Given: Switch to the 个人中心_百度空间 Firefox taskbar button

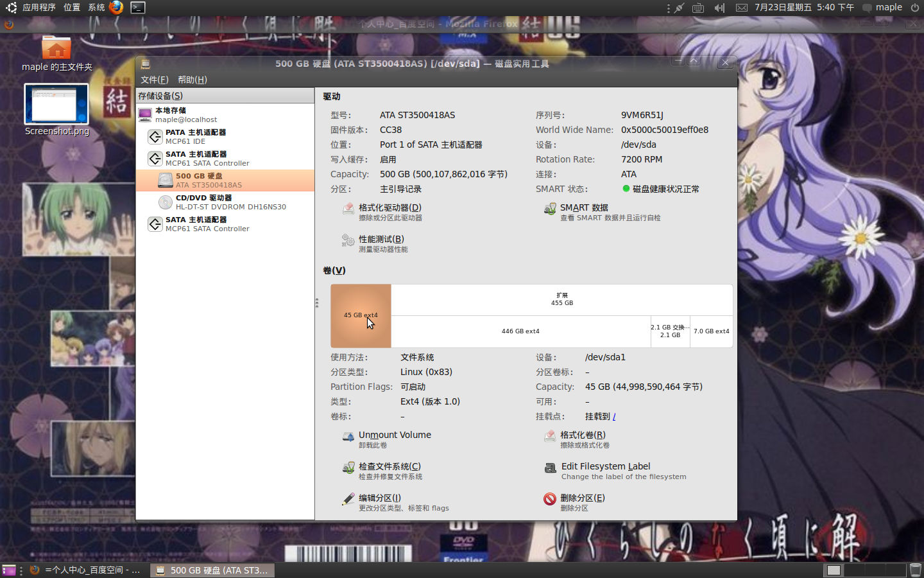Looking at the screenshot, I should [x=86, y=570].
